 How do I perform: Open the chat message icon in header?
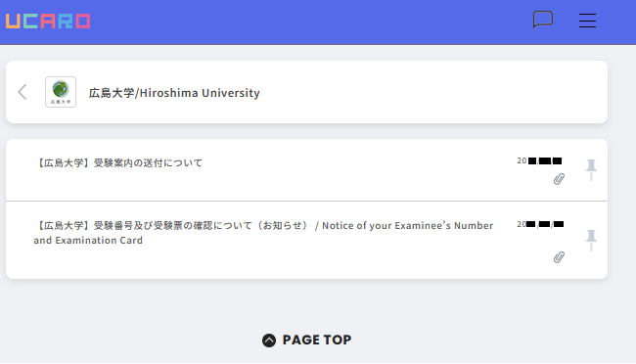543,20
